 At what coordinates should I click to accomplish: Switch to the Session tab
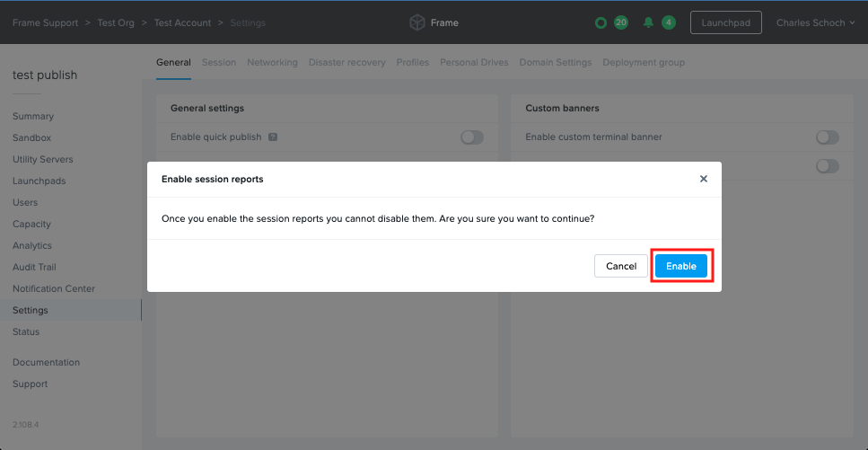[219, 63]
